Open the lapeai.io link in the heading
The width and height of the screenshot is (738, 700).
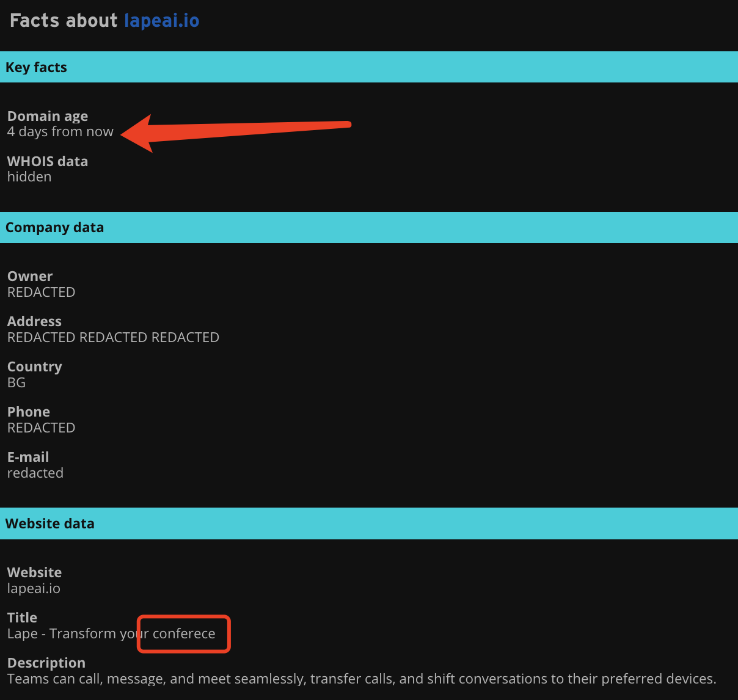coord(162,21)
